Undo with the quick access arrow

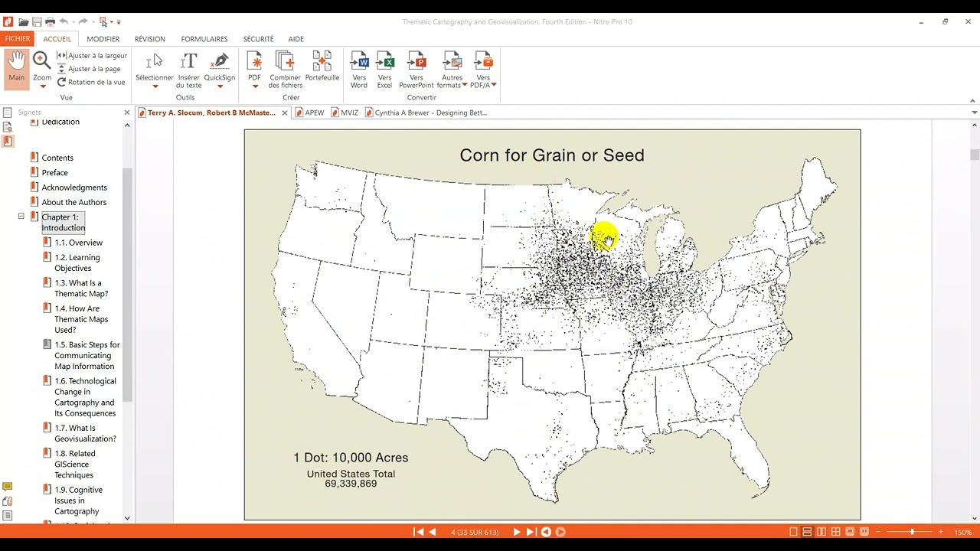(x=64, y=22)
